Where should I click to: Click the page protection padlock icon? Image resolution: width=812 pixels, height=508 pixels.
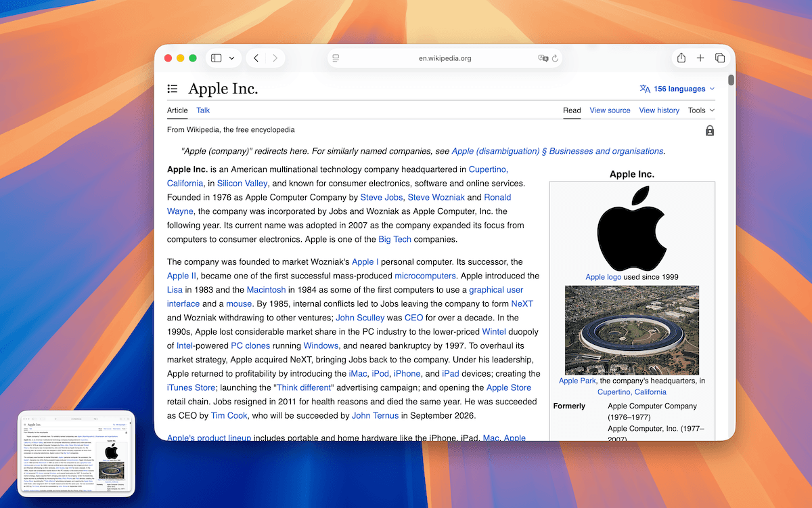710,131
